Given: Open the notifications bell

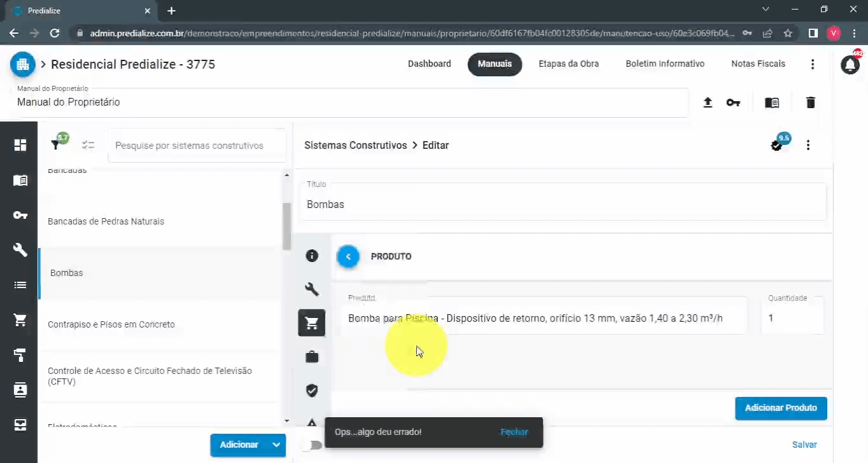Looking at the screenshot, I should coord(850,64).
